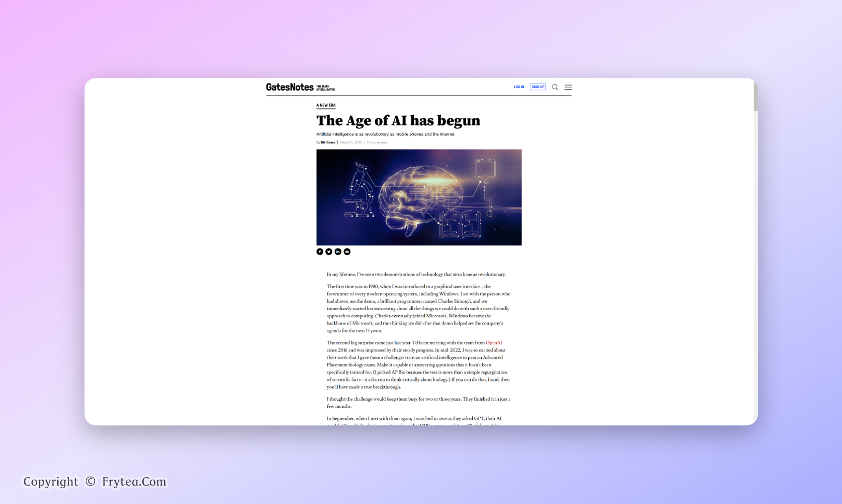842x504 pixels.
Task: Follow the red OpenAI hyperlink
Action: [x=494, y=343]
